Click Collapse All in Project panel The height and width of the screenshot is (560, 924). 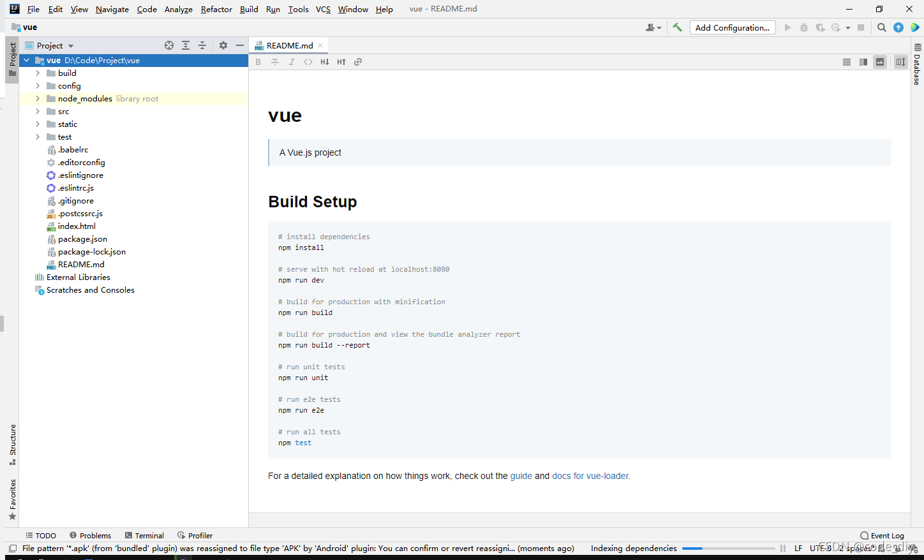202,45
